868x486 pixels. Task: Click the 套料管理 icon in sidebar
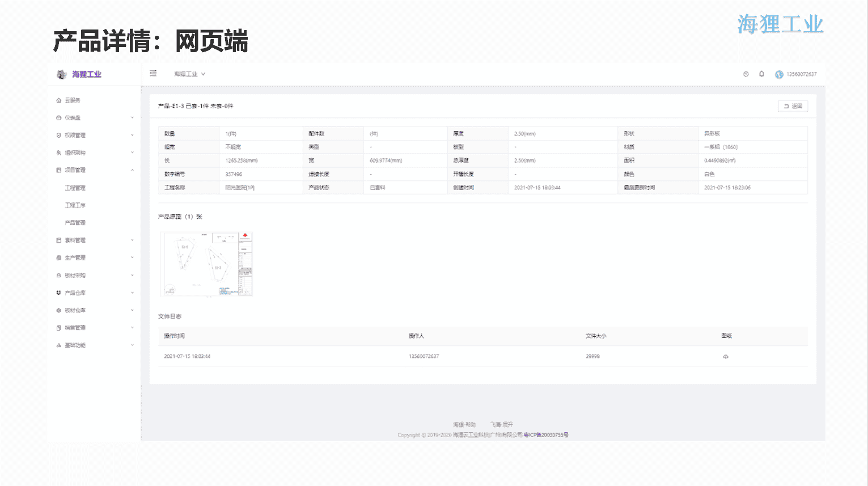[58, 240]
